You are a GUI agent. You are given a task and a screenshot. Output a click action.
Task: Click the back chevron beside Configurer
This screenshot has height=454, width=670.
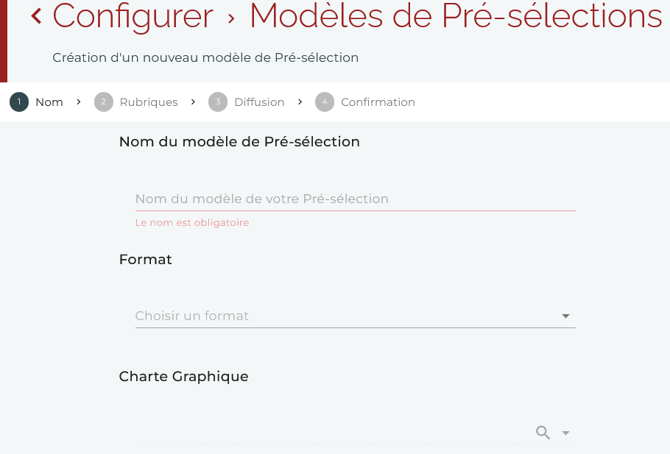tap(36, 16)
